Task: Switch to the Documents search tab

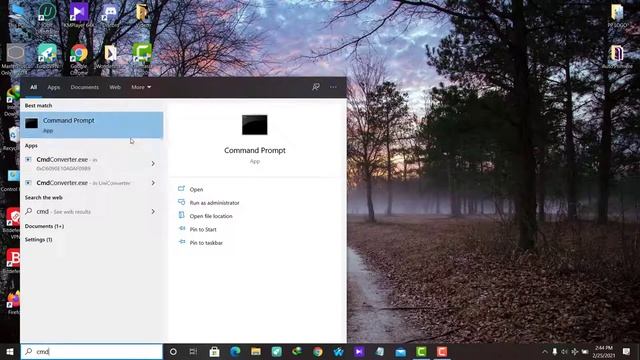Action: pyautogui.click(x=84, y=87)
